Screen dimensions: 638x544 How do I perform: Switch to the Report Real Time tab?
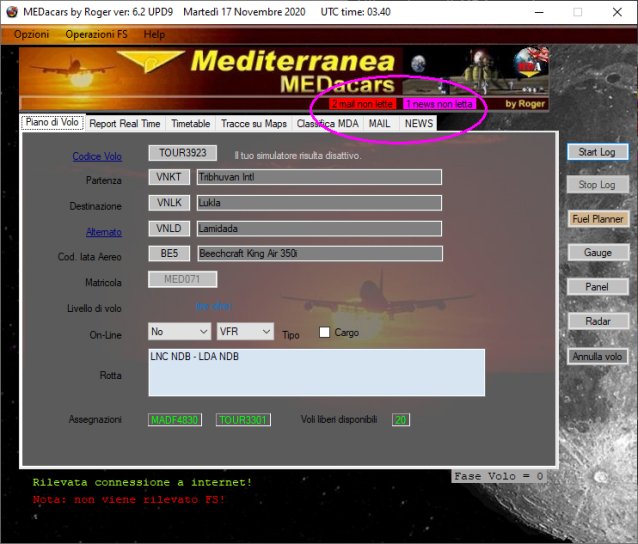pos(125,123)
